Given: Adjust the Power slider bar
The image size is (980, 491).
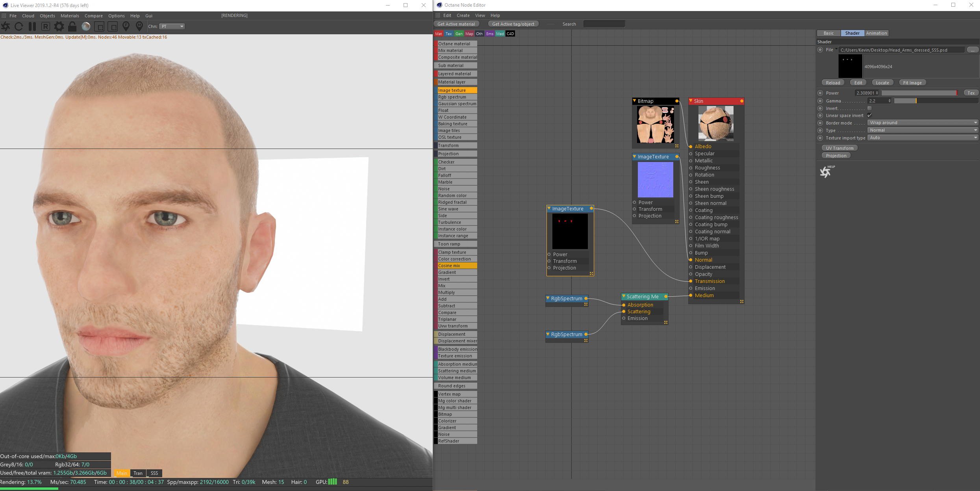Looking at the screenshot, I should [919, 93].
